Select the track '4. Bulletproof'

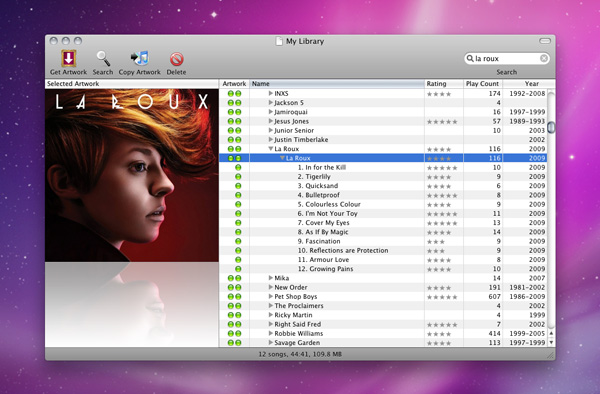point(319,195)
